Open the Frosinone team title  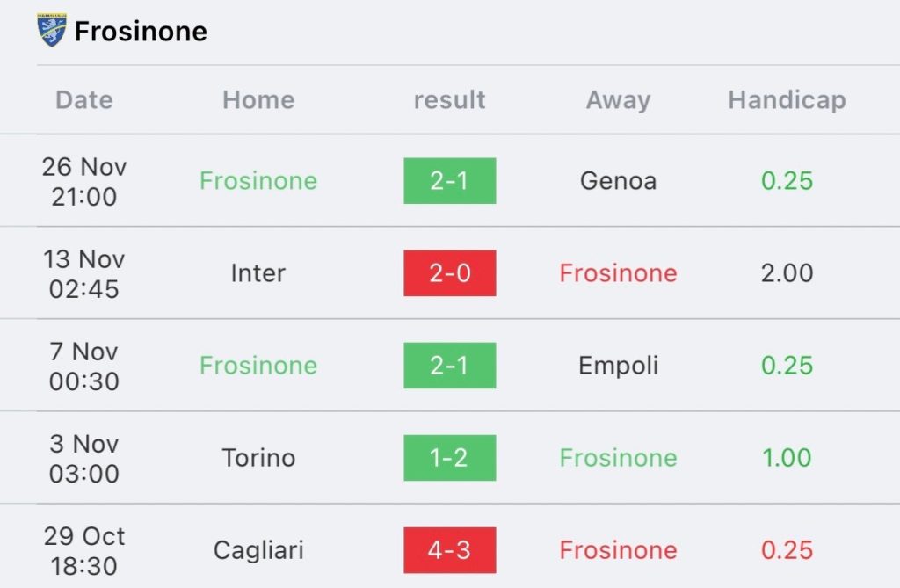[141, 32]
